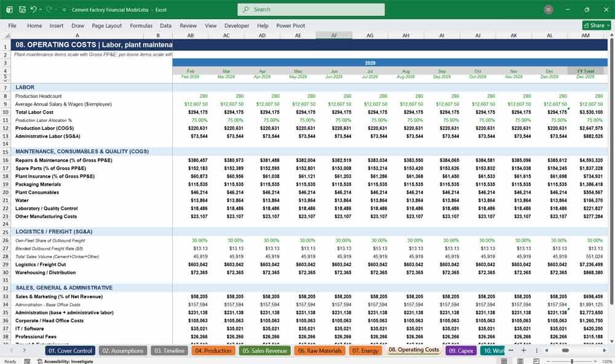Open Customize Quick Access Toolbar dropdown
615x364 pixels.
pos(64,10)
